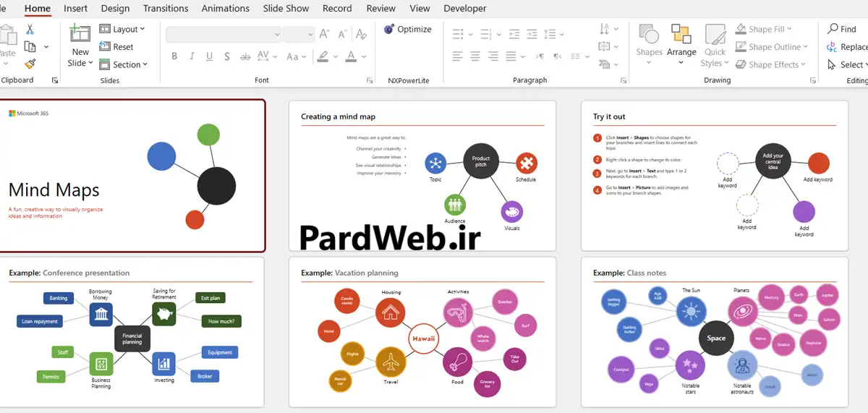Click the Reset slide button

click(x=116, y=46)
